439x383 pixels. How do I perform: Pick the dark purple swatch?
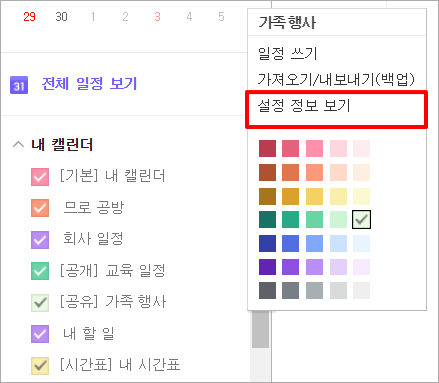(267, 267)
